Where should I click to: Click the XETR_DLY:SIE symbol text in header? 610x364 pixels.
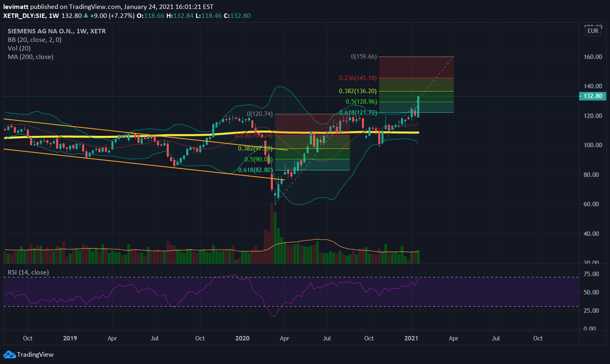(x=24, y=16)
